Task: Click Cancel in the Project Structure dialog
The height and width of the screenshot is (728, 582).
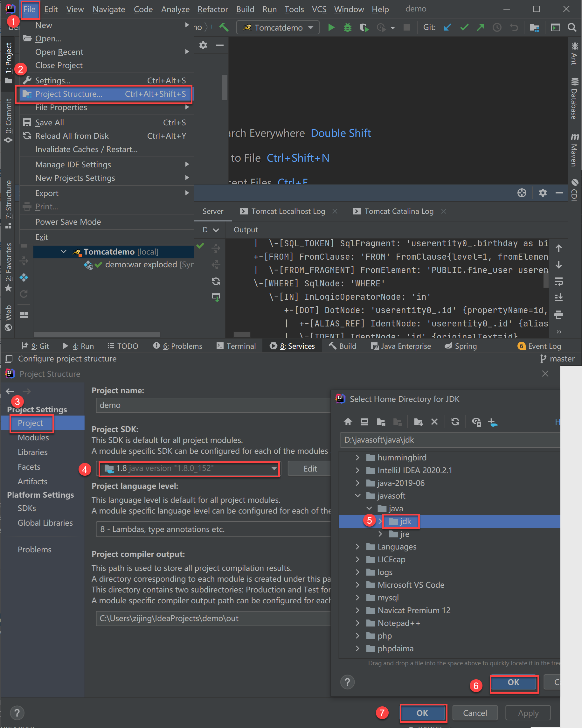Action: click(x=475, y=713)
